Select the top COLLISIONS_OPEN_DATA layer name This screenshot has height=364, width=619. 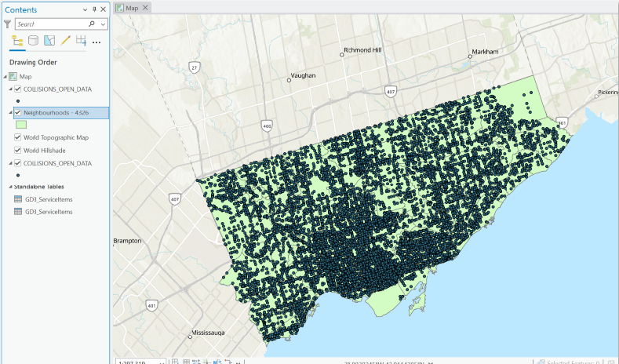point(57,89)
